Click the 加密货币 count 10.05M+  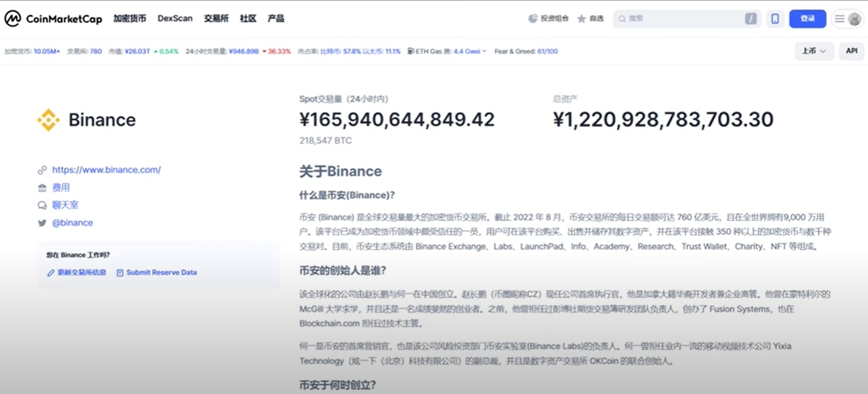tap(47, 51)
